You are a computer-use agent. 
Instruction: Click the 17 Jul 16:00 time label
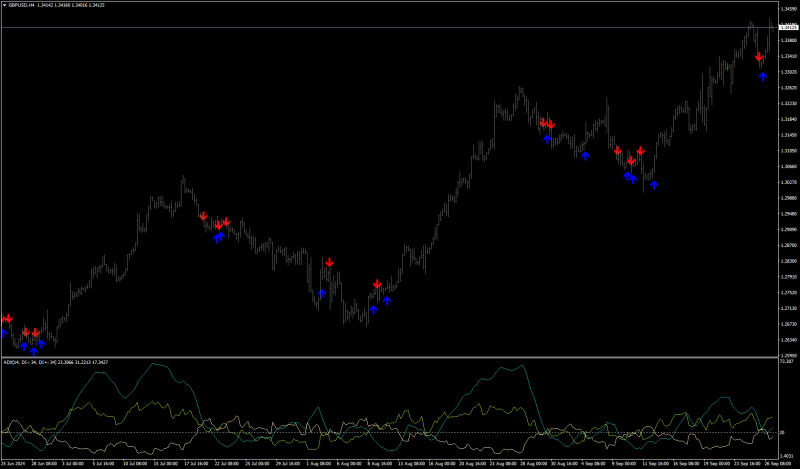point(196,463)
